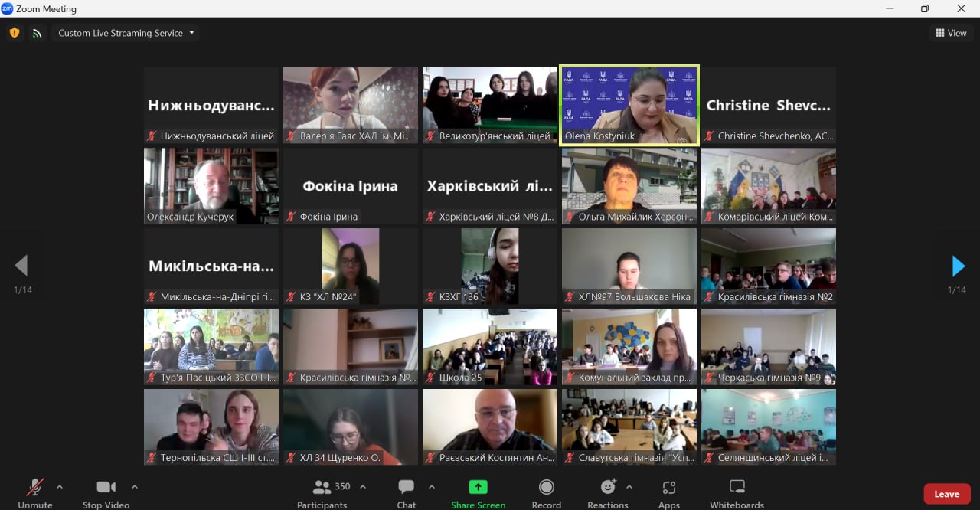Open the Chat panel
Screen dimensions: 980x510
tap(406, 492)
